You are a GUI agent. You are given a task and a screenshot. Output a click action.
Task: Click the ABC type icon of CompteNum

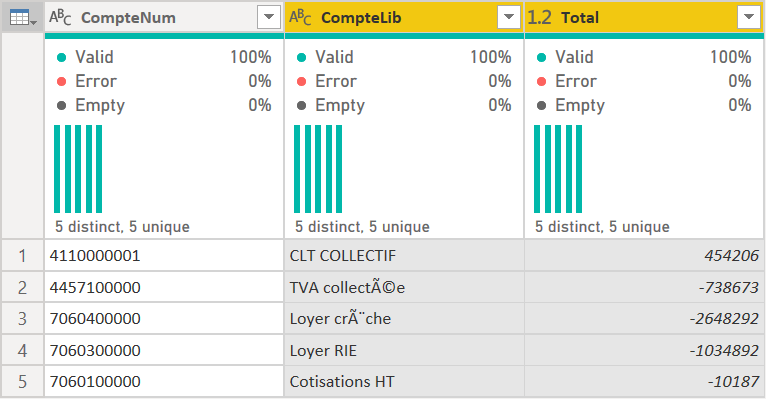tap(60, 17)
